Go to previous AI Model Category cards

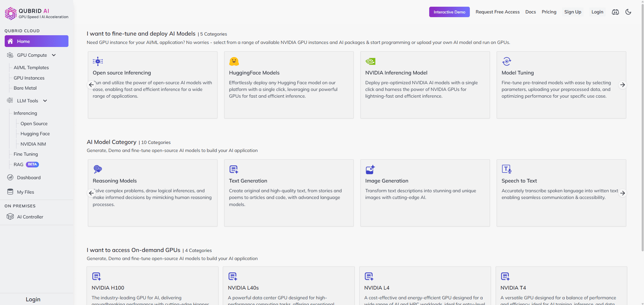point(91,193)
